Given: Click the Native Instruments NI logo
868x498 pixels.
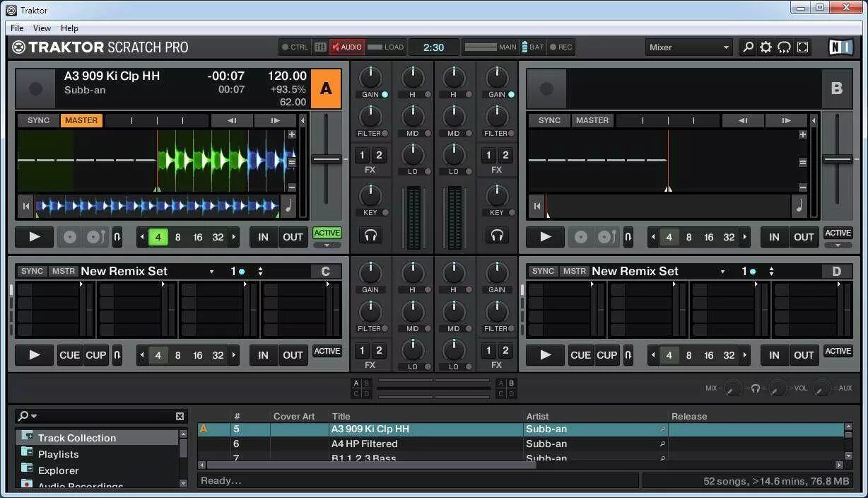Looking at the screenshot, I should click(840, 47).
